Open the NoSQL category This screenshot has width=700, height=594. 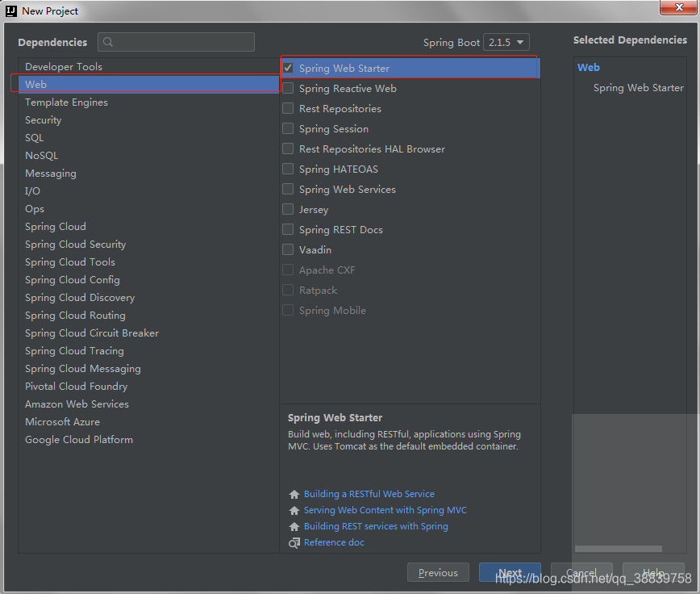148,156
